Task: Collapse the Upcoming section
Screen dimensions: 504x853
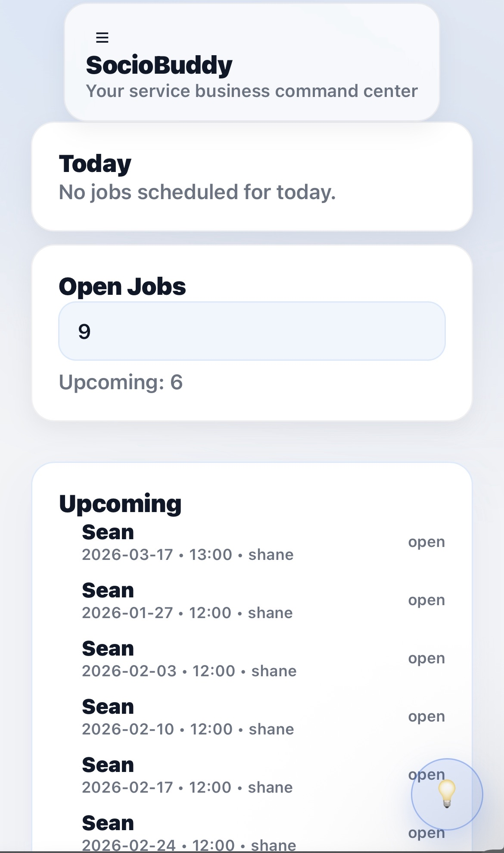Action: point(121,503)
